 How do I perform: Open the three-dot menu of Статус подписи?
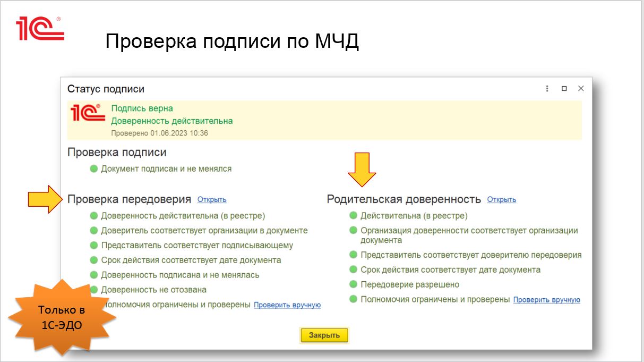tap(546, 88)
